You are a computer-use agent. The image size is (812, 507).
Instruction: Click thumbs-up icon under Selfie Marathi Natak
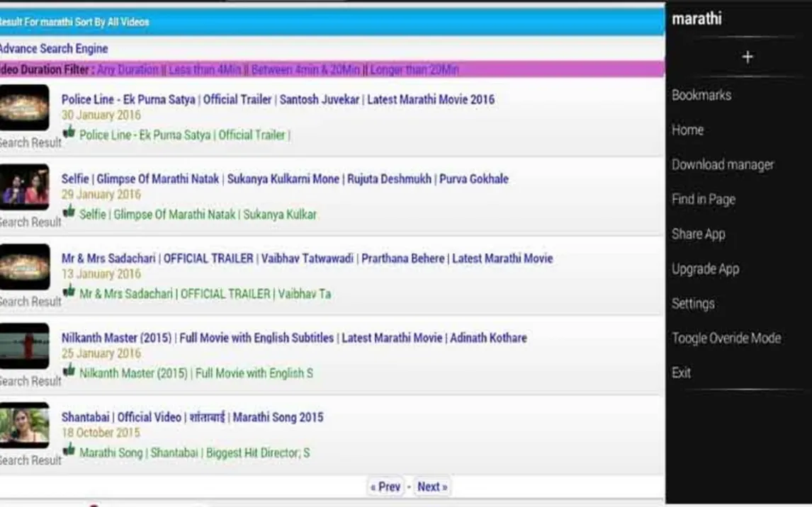(69, 212)
